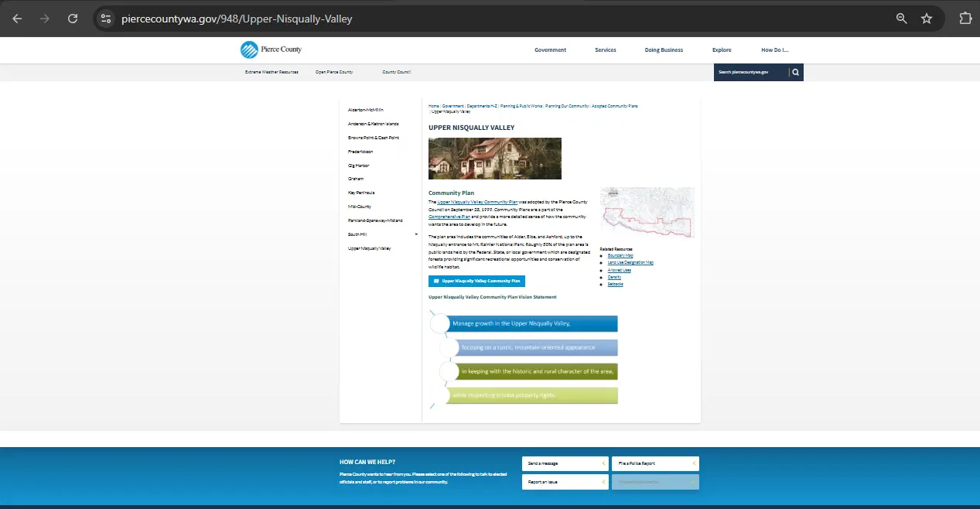Expand South Hill submenu arrow

click(x=416, y=234)
